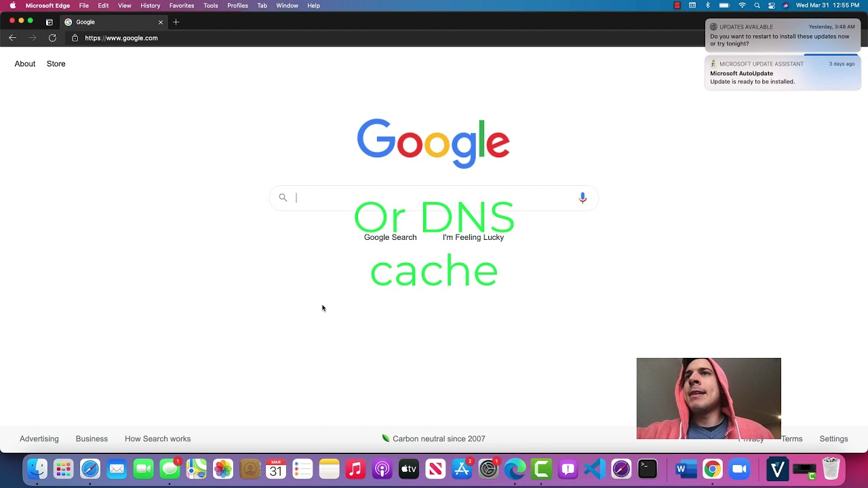Open Control Center in menu bar

point(772,5)
